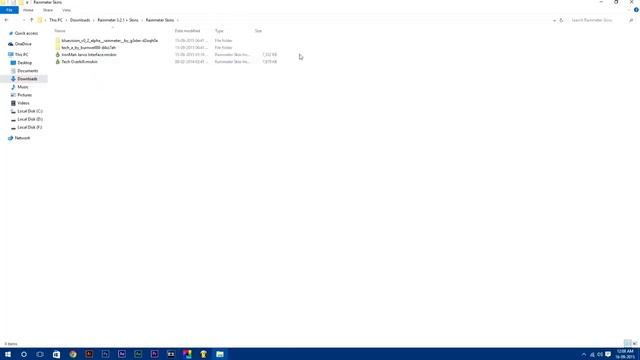Open Downloads in the navigation pane

point(27,79)
